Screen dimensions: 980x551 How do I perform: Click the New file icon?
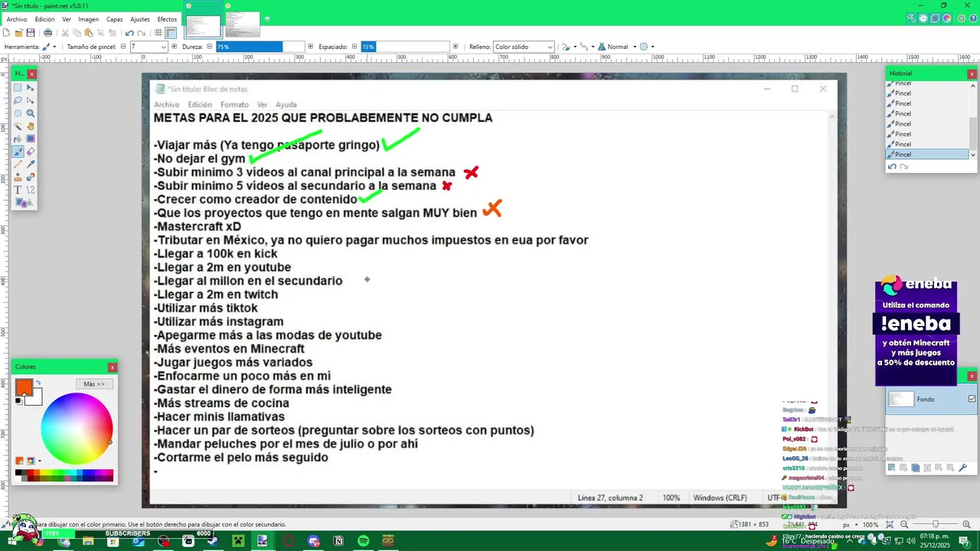(x=7, y=33)
